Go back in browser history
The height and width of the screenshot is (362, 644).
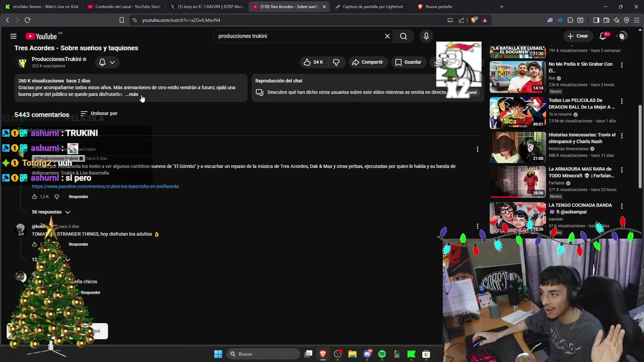click(x=7, y=20)
